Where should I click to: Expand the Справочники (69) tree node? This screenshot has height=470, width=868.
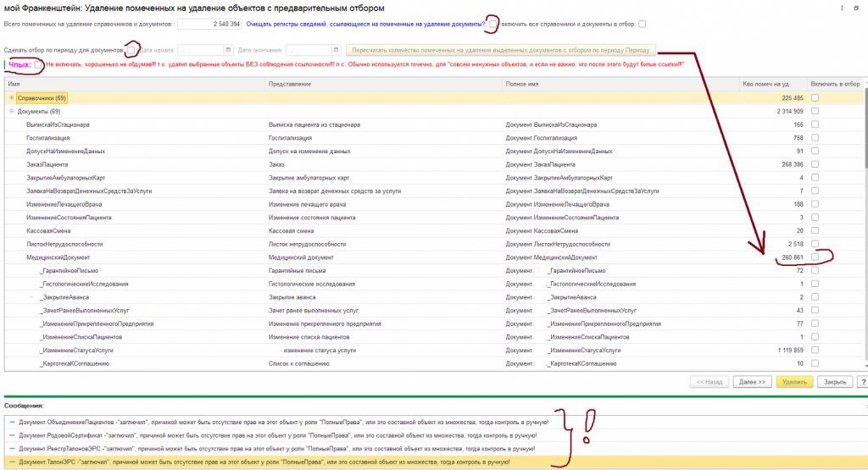[x=12, y=98]
